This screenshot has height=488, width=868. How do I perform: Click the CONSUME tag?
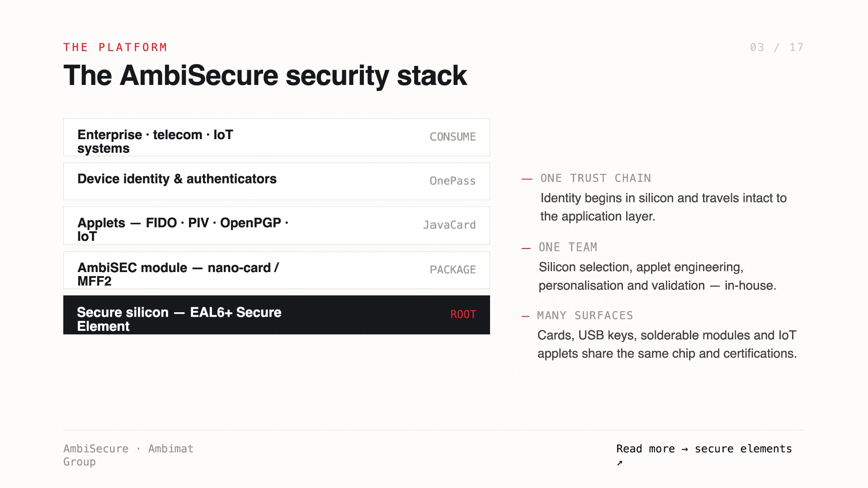(x=453, y=137)
